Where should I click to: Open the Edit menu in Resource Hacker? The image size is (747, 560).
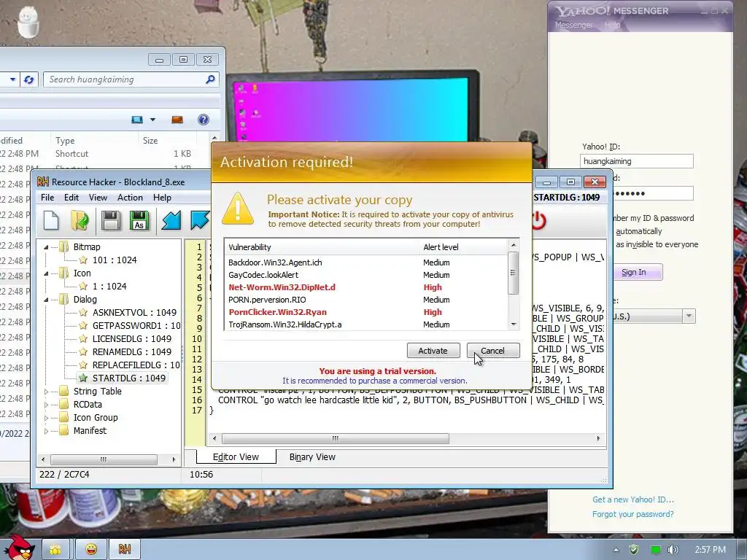[71, 198]
